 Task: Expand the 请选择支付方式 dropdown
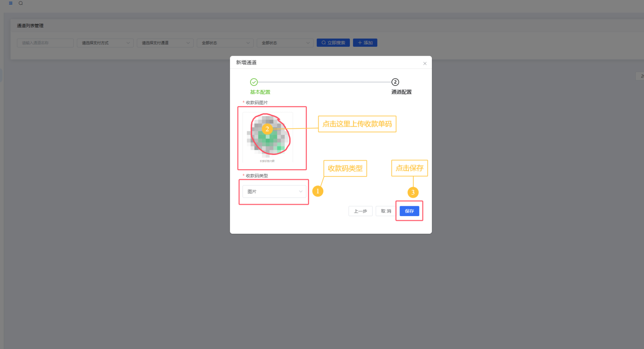coord(105,43)
